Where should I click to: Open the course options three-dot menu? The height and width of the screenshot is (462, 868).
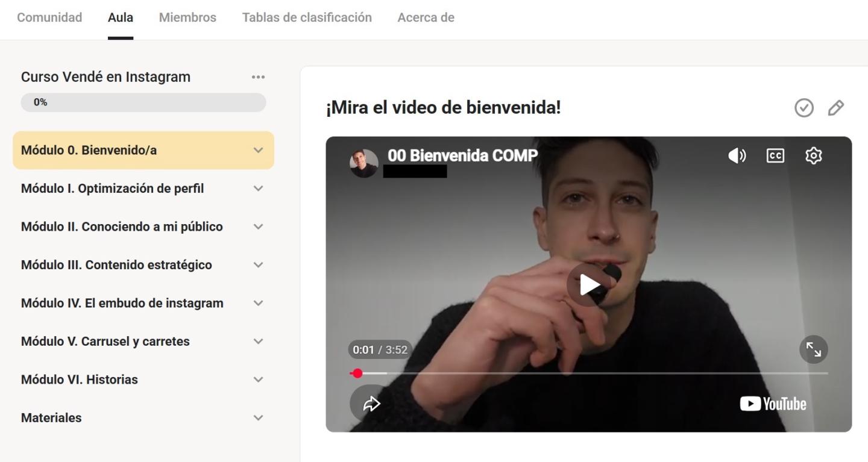pyautogui.click(x=259, y=77)
